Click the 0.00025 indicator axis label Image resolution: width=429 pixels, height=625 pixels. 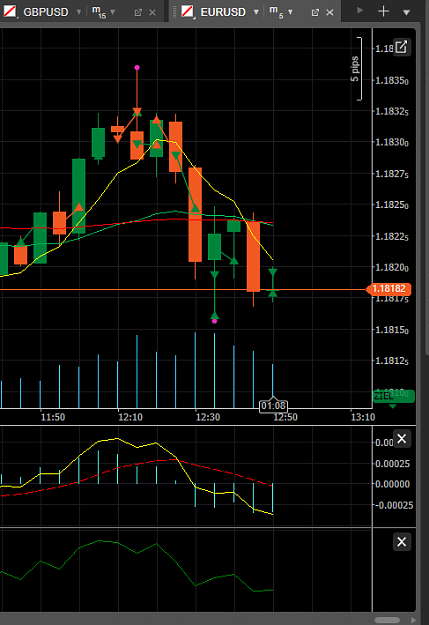pyautogui.click(x=393, y=464)
